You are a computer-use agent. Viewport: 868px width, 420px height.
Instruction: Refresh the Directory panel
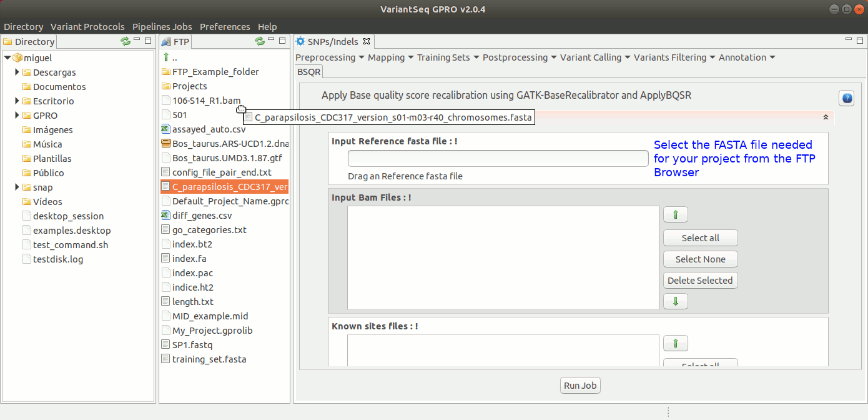[x=126, y=41]
